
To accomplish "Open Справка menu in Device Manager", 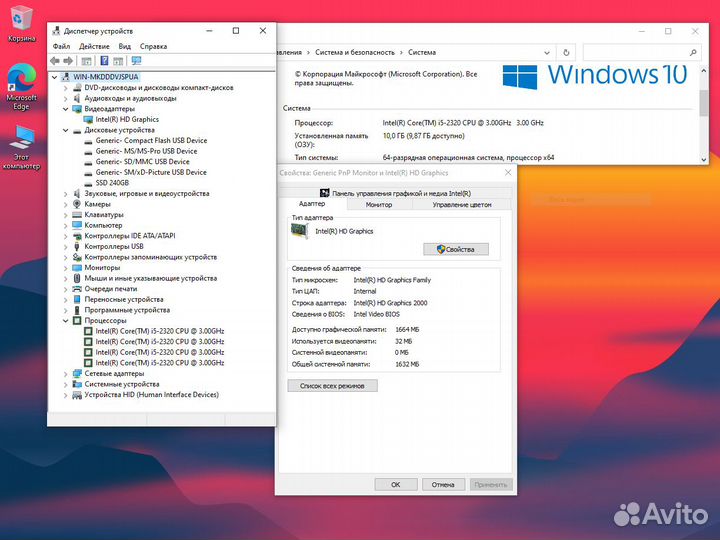I will click(153, 46).
